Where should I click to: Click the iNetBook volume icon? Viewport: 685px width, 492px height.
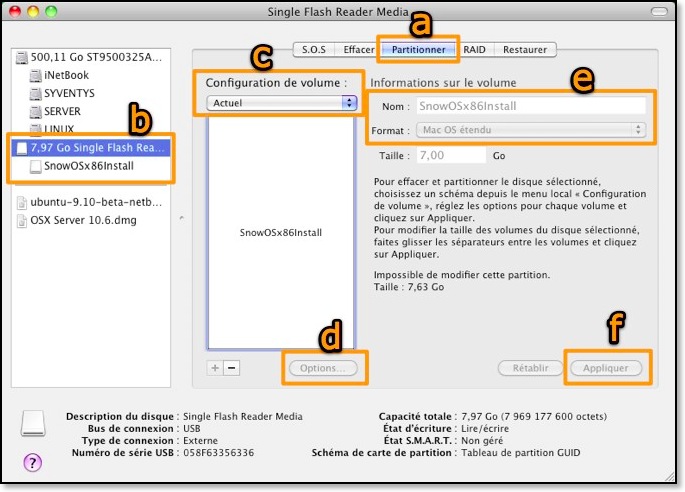tap(35, 76)
